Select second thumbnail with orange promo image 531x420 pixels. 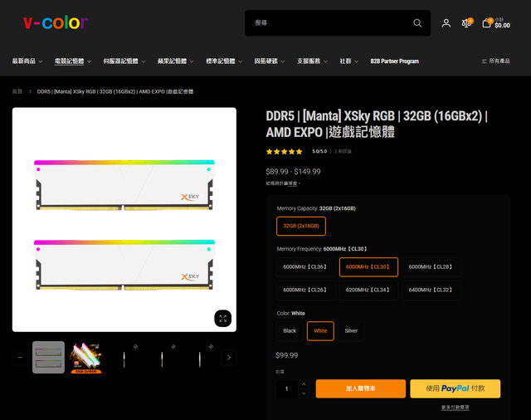coord(86,358)
